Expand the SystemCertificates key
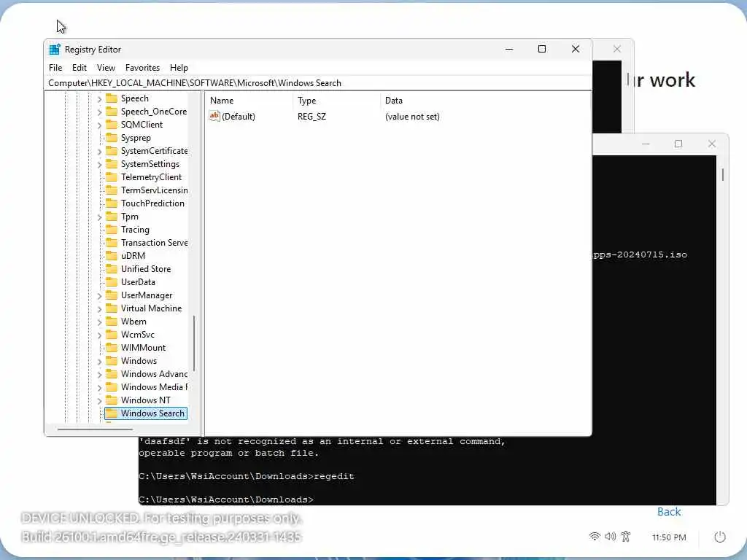 (99, 152)
